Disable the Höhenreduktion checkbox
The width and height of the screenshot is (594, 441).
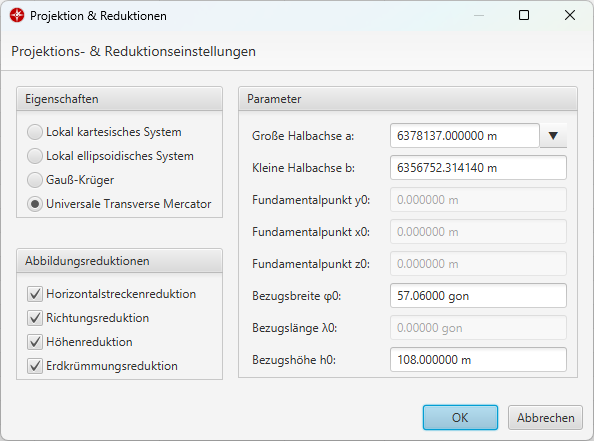click(x=35, y=342)
